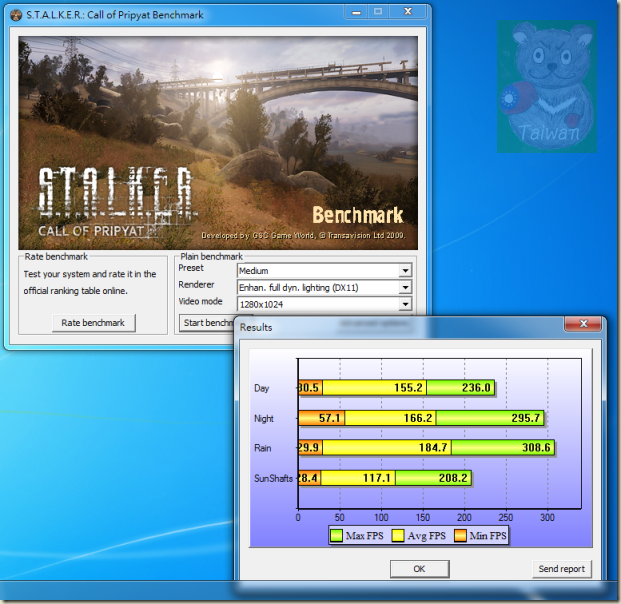Click the Start benchmark button

(207, 323)
